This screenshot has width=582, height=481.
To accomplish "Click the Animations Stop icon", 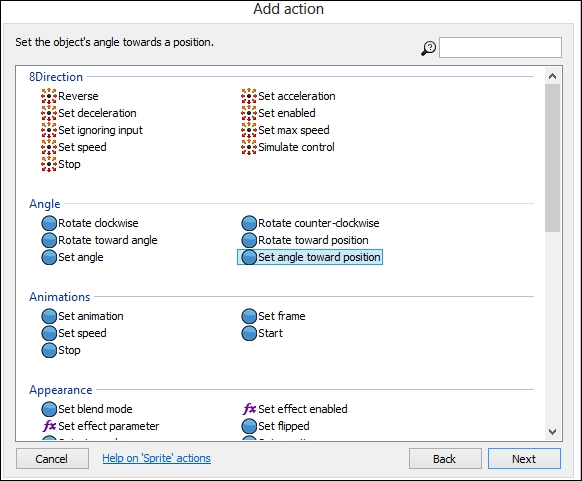I will click(49, 350).
